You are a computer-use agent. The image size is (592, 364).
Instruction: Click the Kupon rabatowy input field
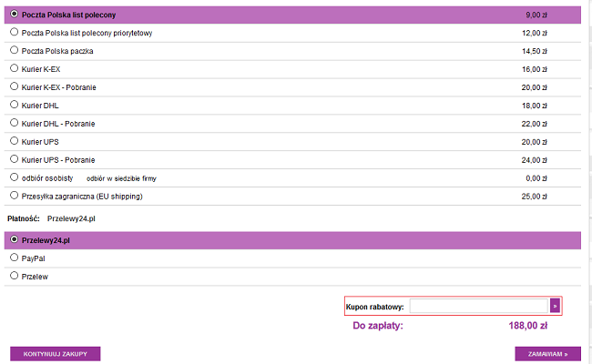478,307
